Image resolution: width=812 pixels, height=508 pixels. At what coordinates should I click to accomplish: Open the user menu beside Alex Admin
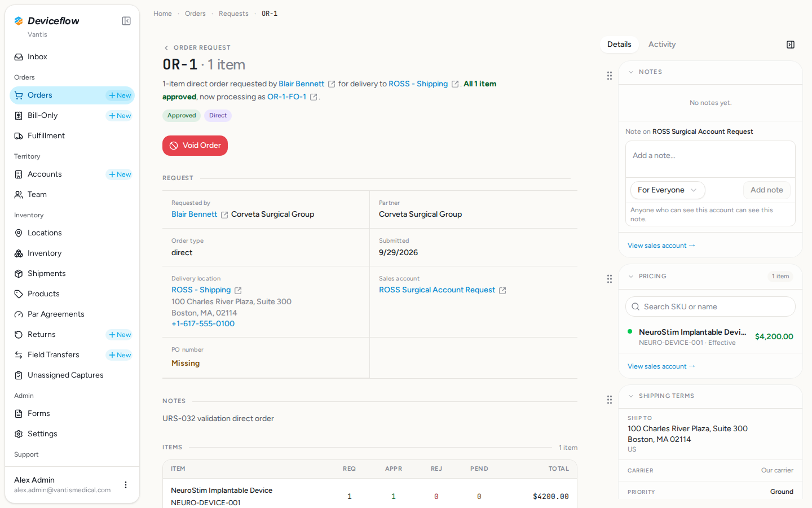[126, 485]
